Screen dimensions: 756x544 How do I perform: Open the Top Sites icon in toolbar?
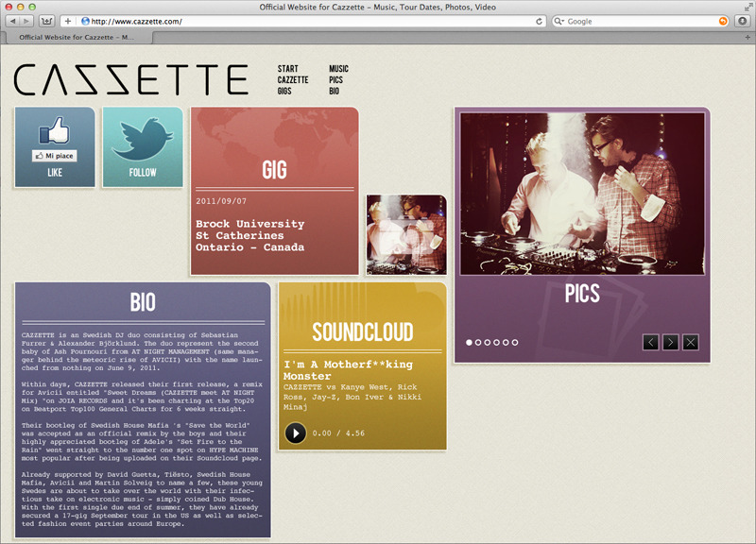(46, 21)
